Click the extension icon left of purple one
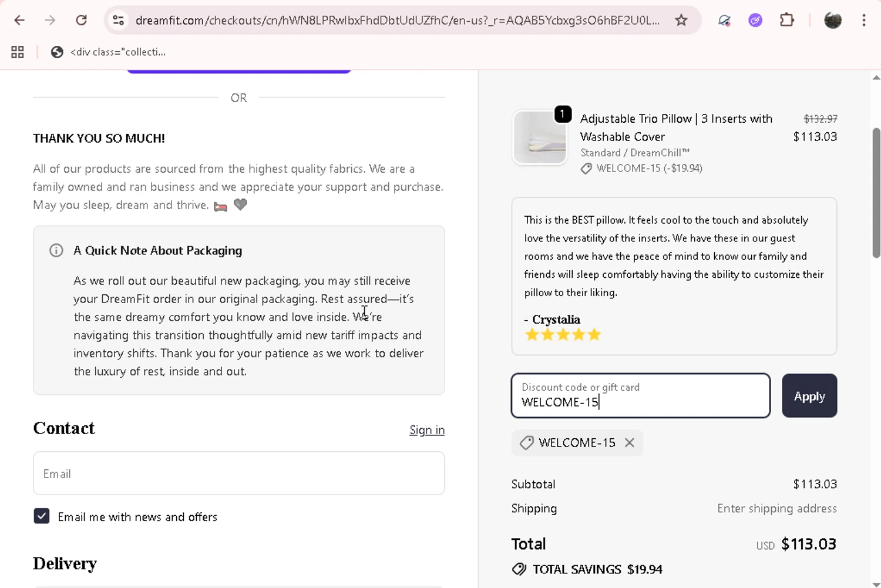 click(724, 21)
